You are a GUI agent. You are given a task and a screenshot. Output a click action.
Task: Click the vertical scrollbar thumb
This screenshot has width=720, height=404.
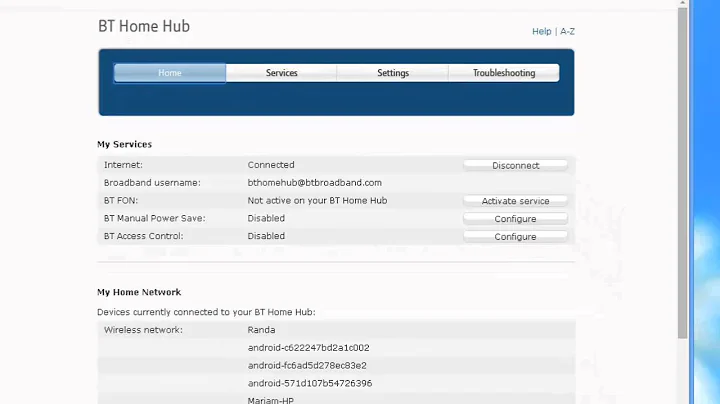coord(682,174)
